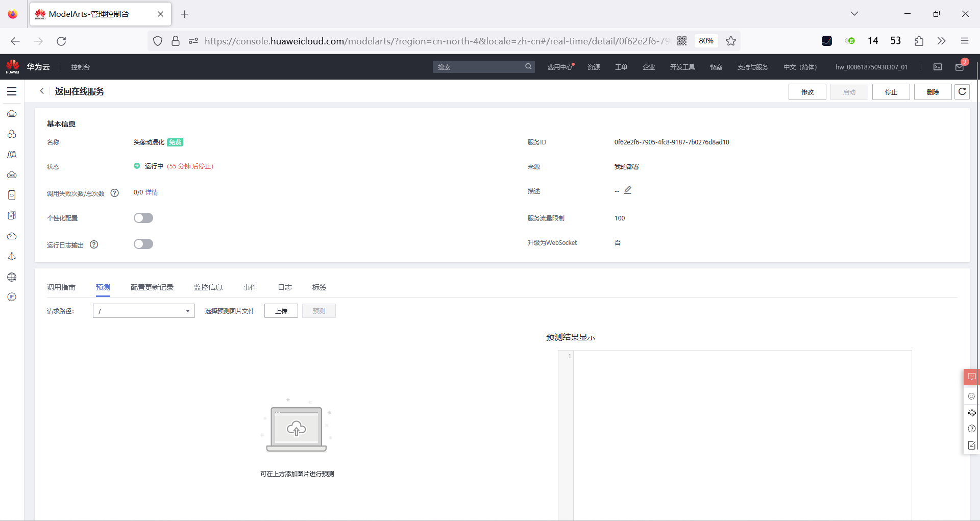
Task: Open the red feedback chat widget
Action: [x=972, y=377]
